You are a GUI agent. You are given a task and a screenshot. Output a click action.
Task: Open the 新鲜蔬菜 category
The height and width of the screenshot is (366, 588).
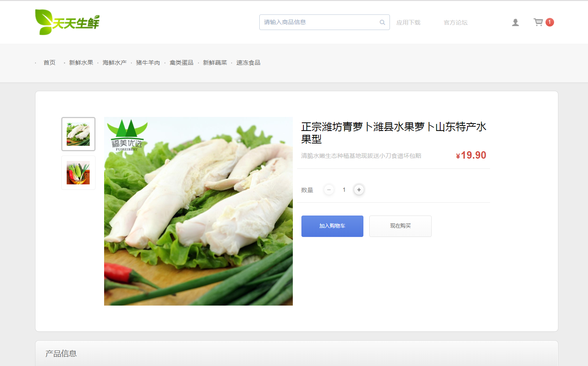tap(215, 63)
